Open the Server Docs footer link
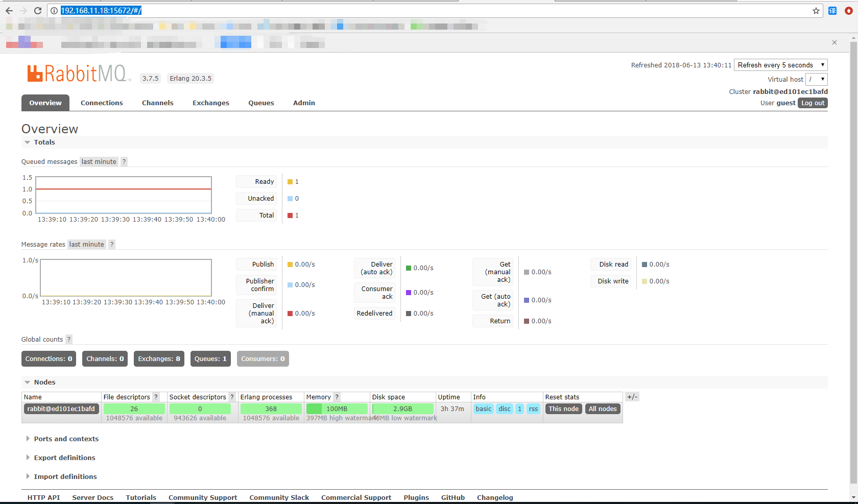The height and width of the screenshot is (504, 858). coord(93,498)
